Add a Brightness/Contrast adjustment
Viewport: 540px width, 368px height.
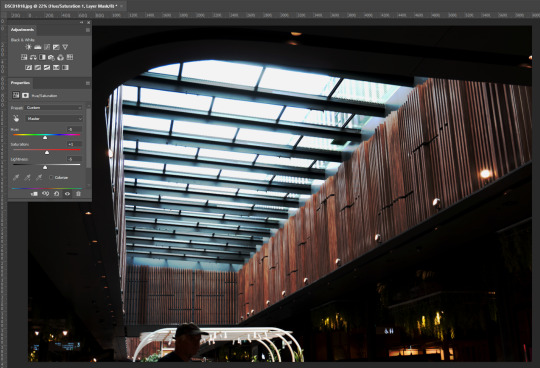point(29,47)
